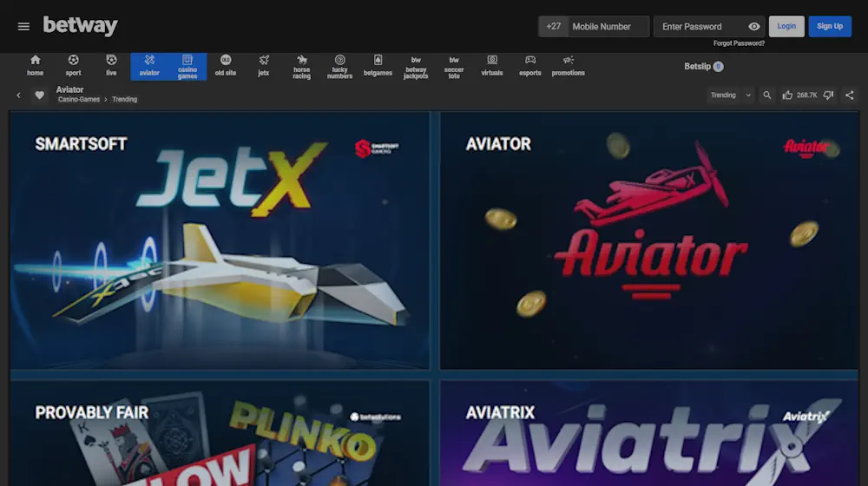Go to the sport section
This screenshot has width=868, height=486.
click(73, 66)
